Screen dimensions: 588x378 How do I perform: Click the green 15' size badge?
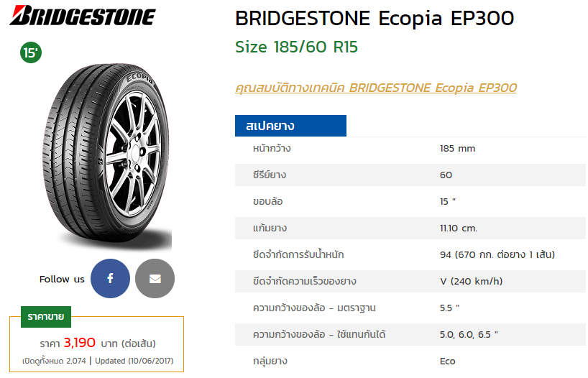[x=31, y=52]
